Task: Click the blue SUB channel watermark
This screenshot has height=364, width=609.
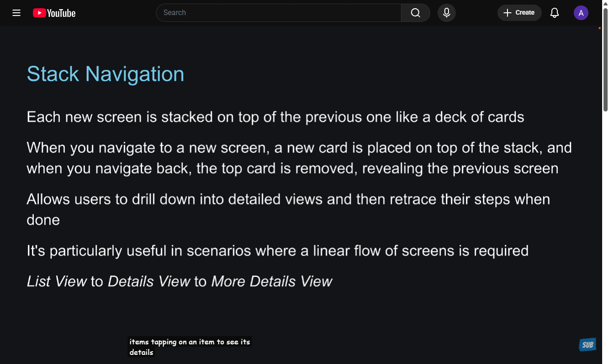Action: pyautogui.click(x=588, y=345)
